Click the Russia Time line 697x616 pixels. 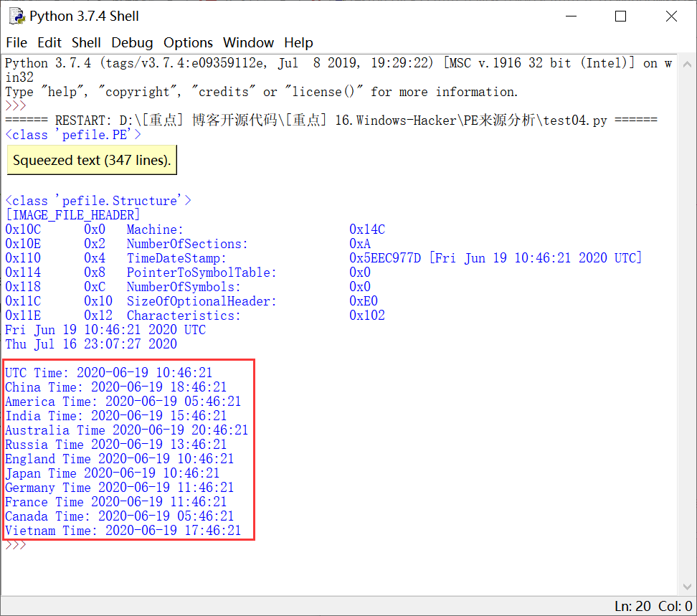click(x=116, y=444)
